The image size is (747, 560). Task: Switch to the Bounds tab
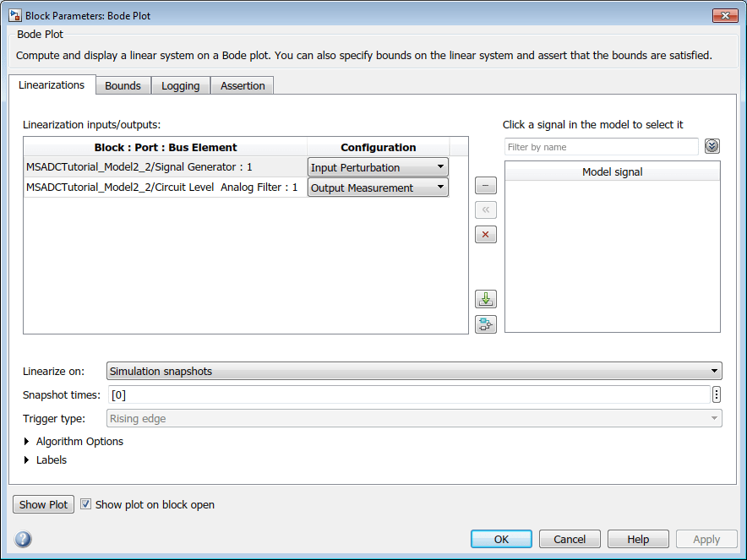click(x=123, y=85)
